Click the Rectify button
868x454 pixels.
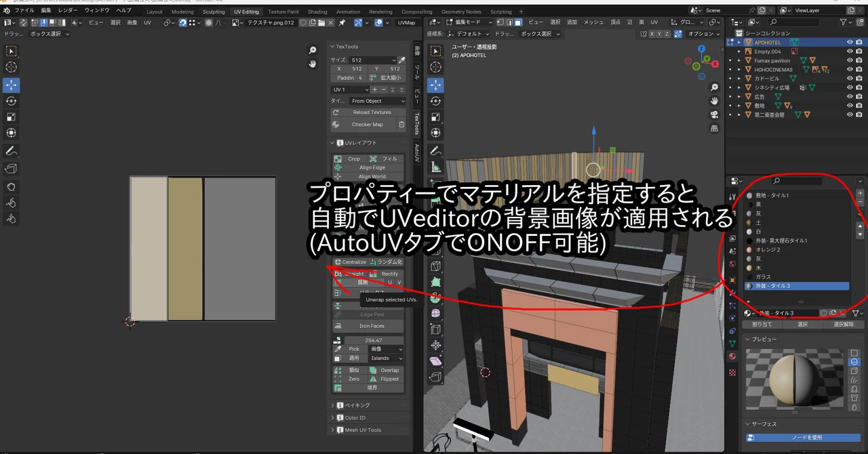click(386, 274)
